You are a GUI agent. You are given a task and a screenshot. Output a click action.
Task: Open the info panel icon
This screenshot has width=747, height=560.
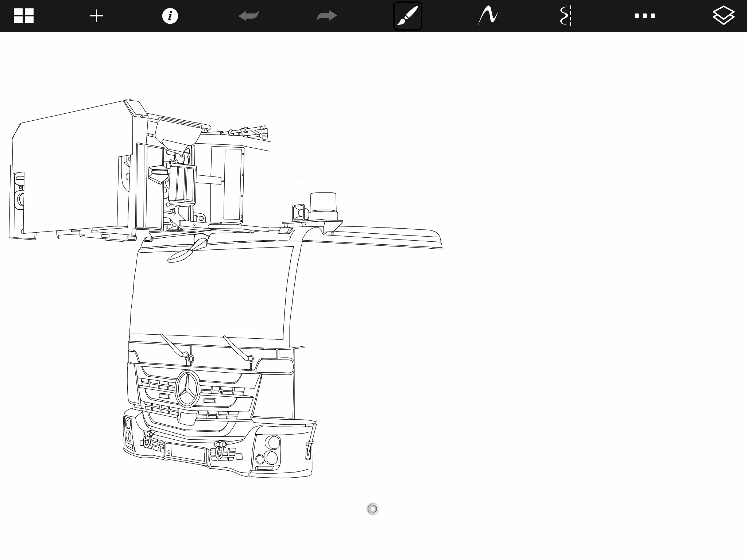pos(170,16)
